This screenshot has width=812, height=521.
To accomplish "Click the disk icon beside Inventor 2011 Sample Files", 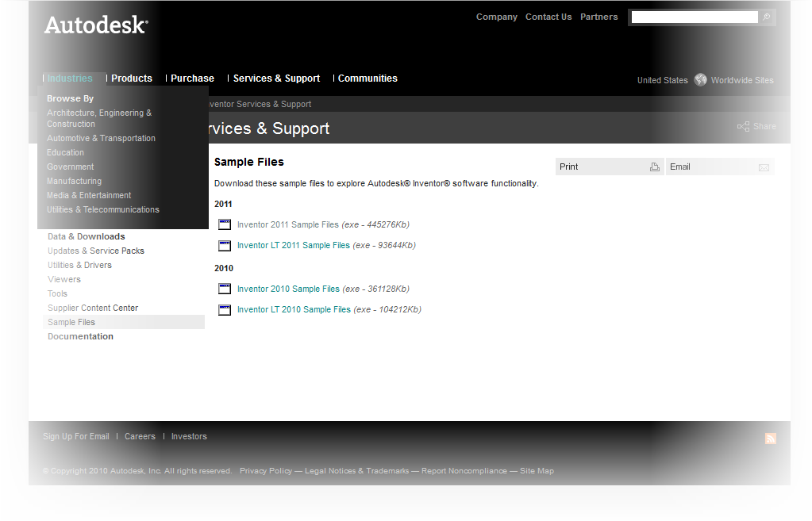I will point(224,224).
